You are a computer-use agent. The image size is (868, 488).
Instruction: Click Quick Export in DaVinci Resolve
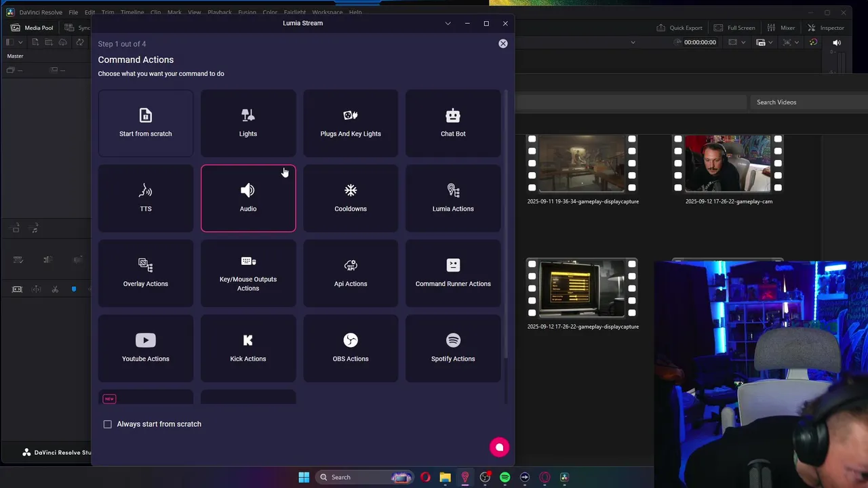[x=679, y=28]
